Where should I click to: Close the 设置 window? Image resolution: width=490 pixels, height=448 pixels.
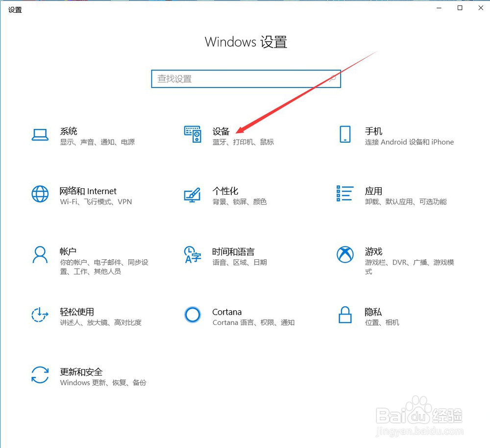click(481, 8)
